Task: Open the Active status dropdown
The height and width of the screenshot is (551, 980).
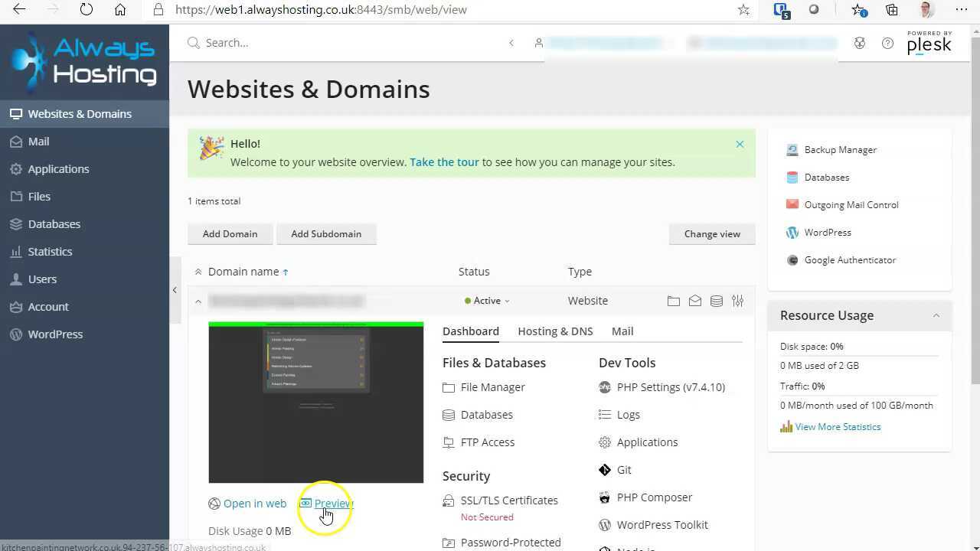Action: tap(487, 301)
